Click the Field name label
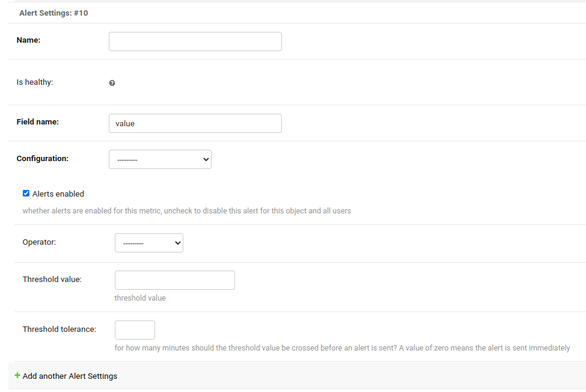Screen dimensions: 586x392 click(38, 122)
